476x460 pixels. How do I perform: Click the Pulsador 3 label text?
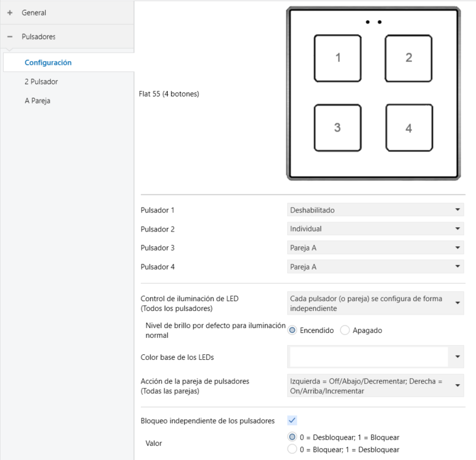157,248
